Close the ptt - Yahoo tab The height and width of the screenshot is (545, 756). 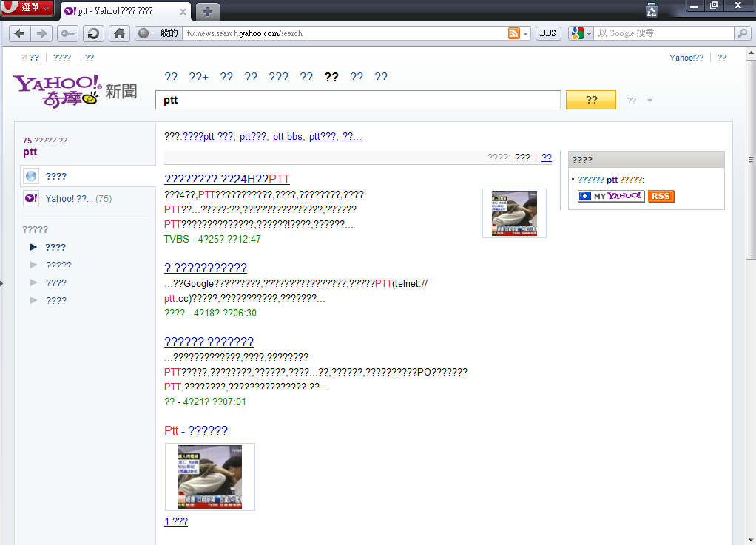183,12
